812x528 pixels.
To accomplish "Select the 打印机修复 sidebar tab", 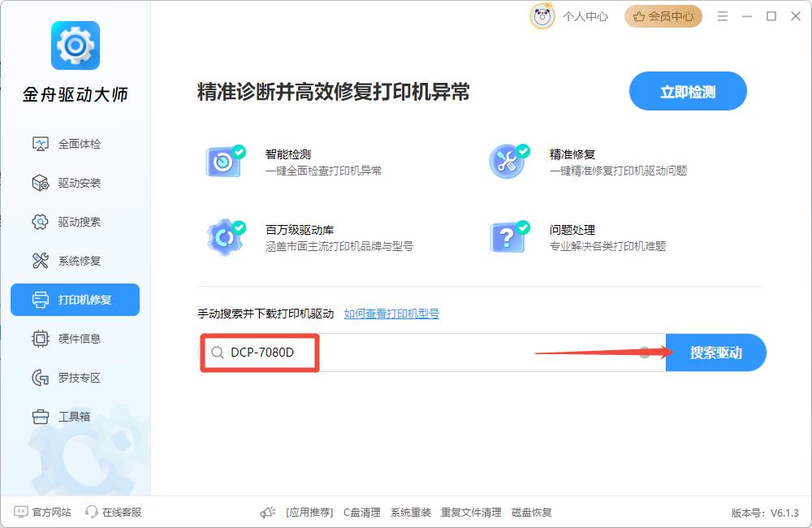I will [75, 300].
